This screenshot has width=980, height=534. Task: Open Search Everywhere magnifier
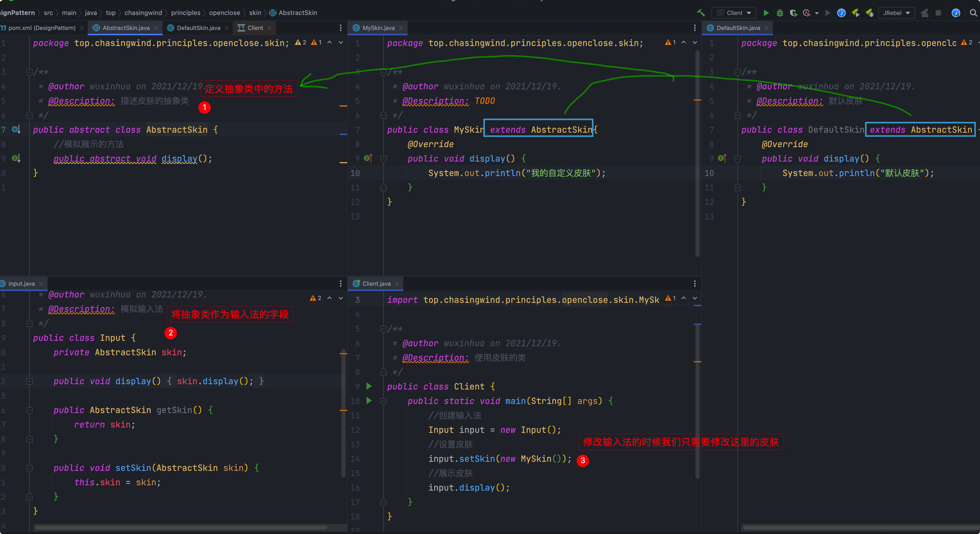(974, 13)
